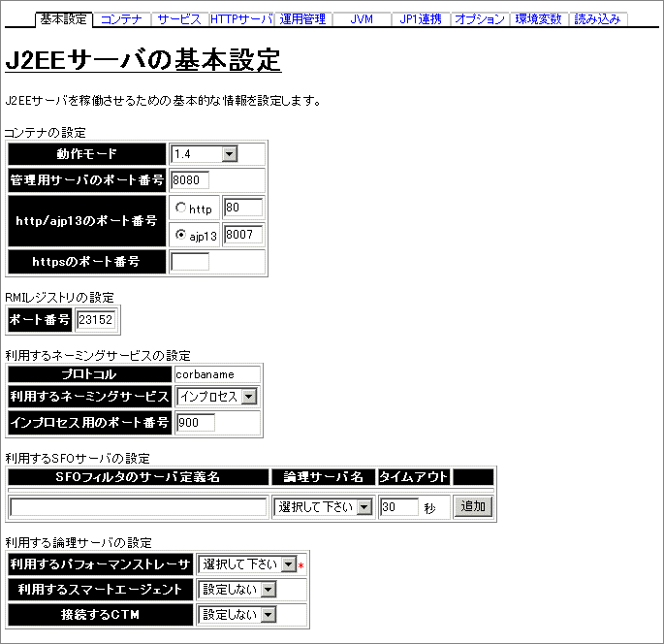Open the サービス tab
This screenshot has width=664, height=644.
tap(179, 19)
